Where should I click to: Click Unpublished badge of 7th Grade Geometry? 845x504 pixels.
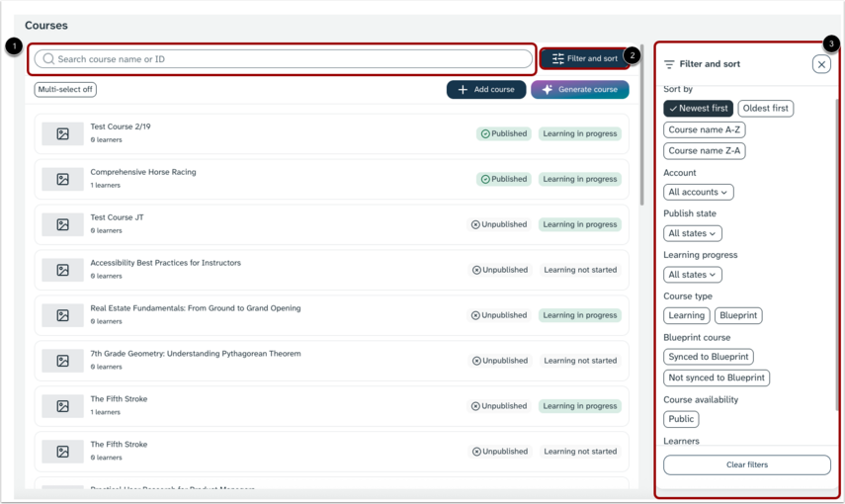coord(500,361)
